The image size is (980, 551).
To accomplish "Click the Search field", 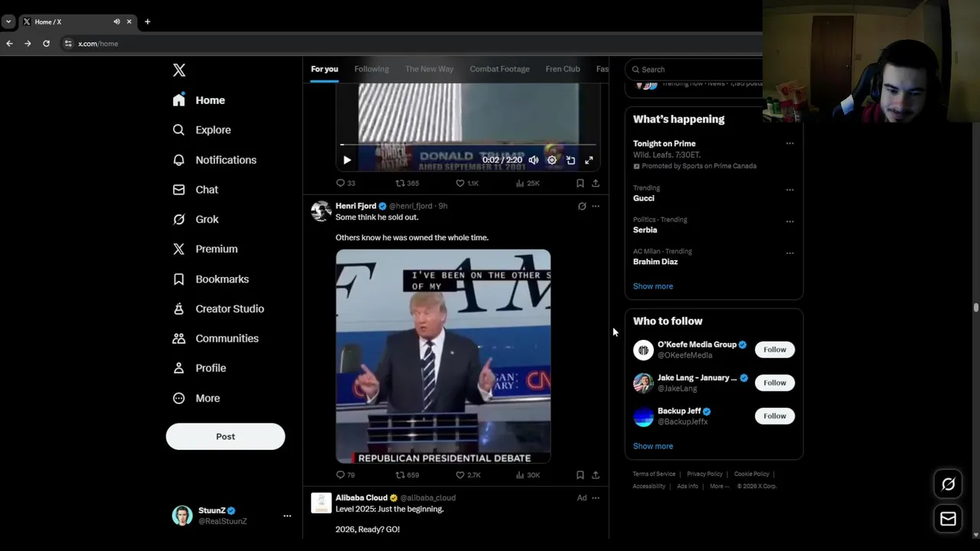I will (x=694, y=70).
